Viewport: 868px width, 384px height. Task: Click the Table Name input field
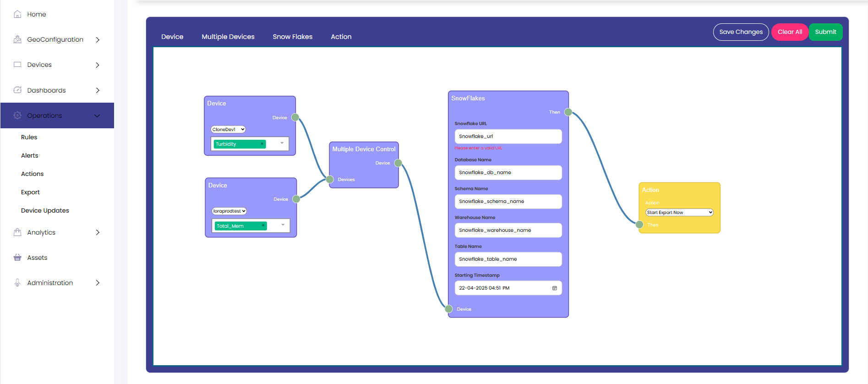click(508, 259)
